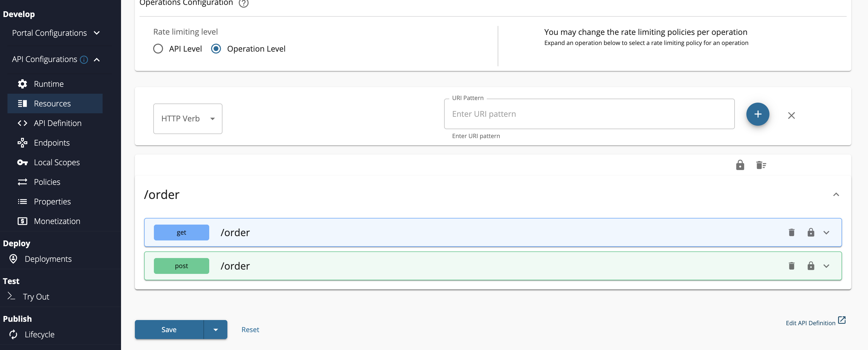This screenshot has height=350, width=868.
Task: Open API Definition via code icon
Action: (x=22, y=123)
